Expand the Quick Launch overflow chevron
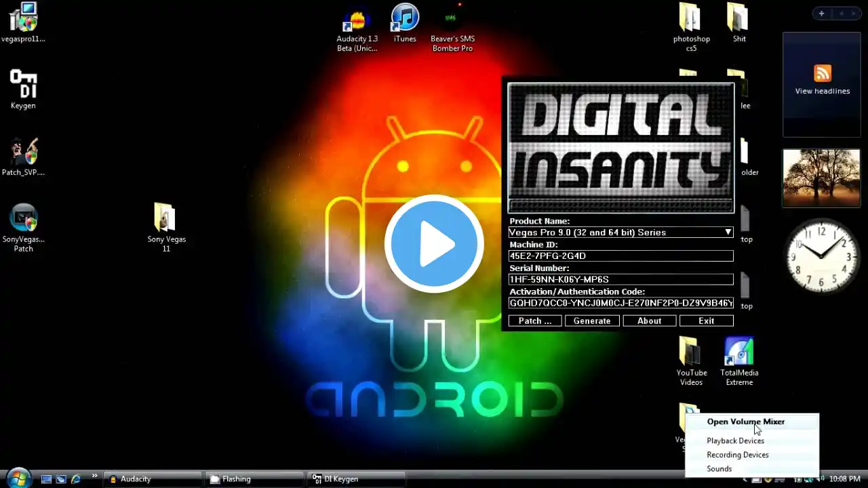Screen dimensions: 868x488 [x=94, y=476]
